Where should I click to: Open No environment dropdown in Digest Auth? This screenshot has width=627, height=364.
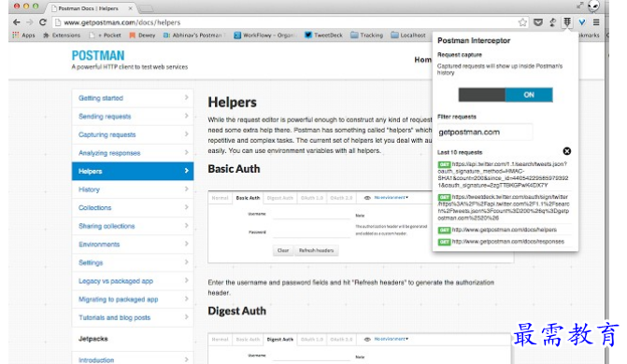(x=392, y=339)
